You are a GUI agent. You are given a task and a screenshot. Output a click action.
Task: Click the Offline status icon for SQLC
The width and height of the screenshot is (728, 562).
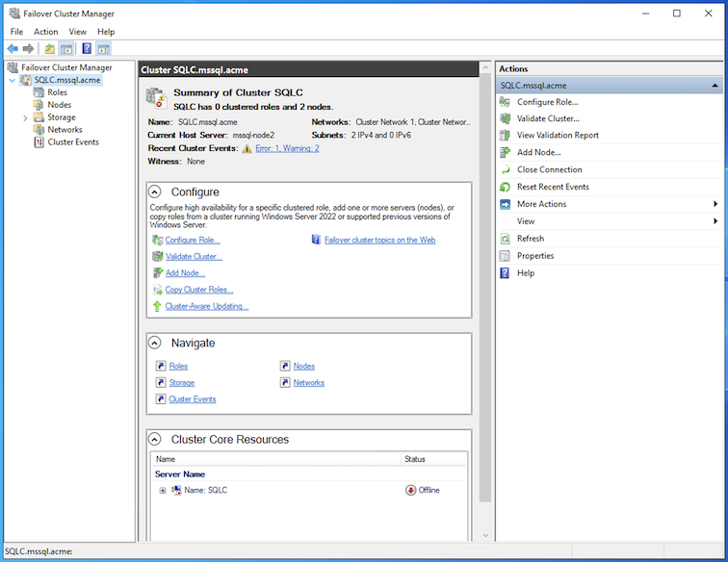(x=410, y=490)
